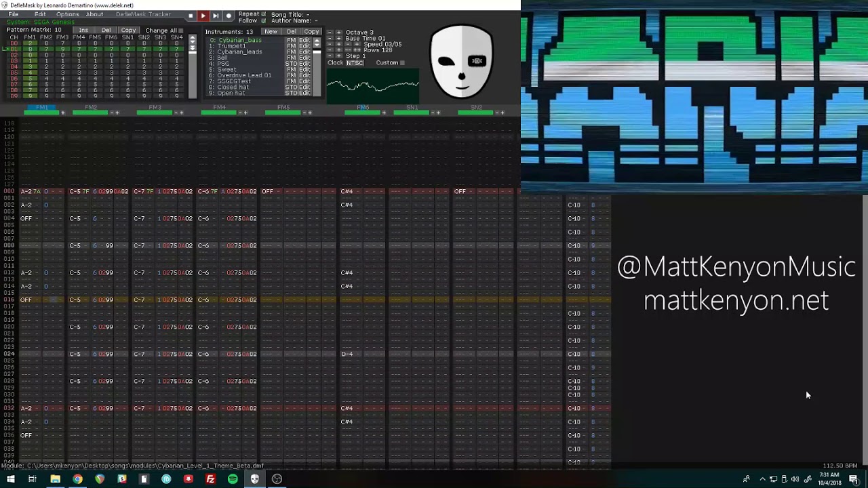Click the Play pattern step-forward button

point(216,16)
